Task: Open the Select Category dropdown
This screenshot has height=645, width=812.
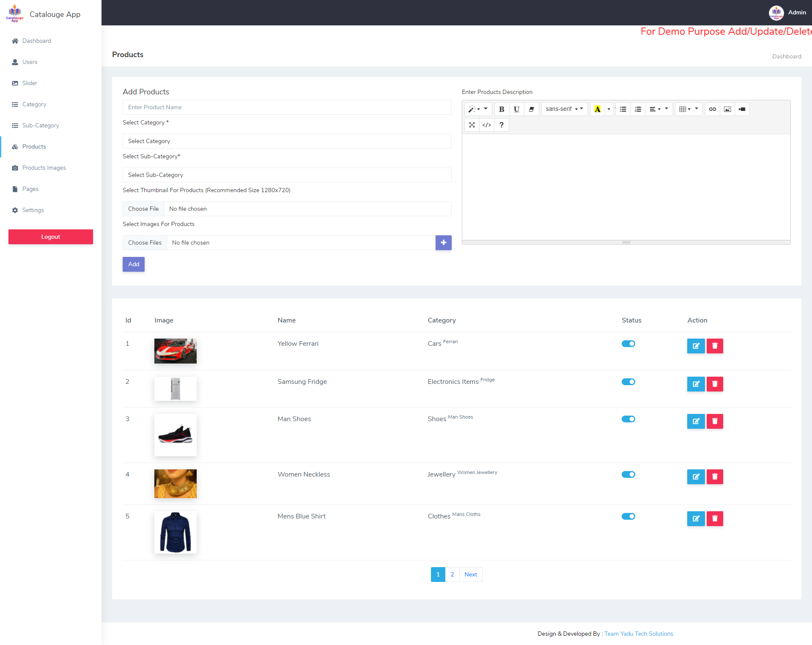Action: point(287,141)
